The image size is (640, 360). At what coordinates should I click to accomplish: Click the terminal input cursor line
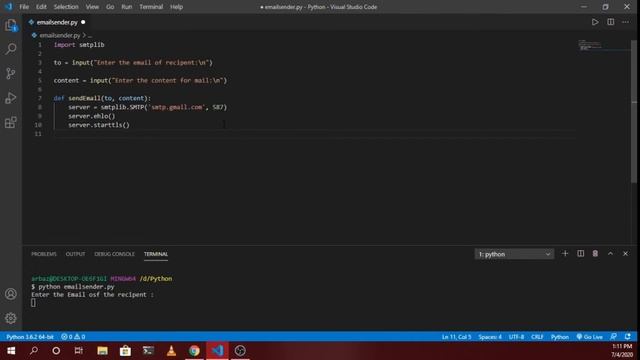point(33,303)
